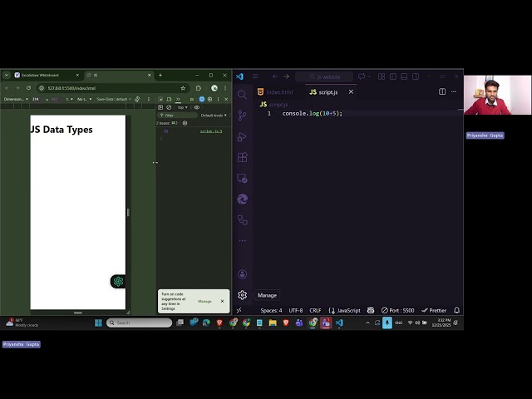Click Manage in the code suggestions notice
Image resolution: width=532 pixels, height=399 pixels.
[x=204, y=301]
